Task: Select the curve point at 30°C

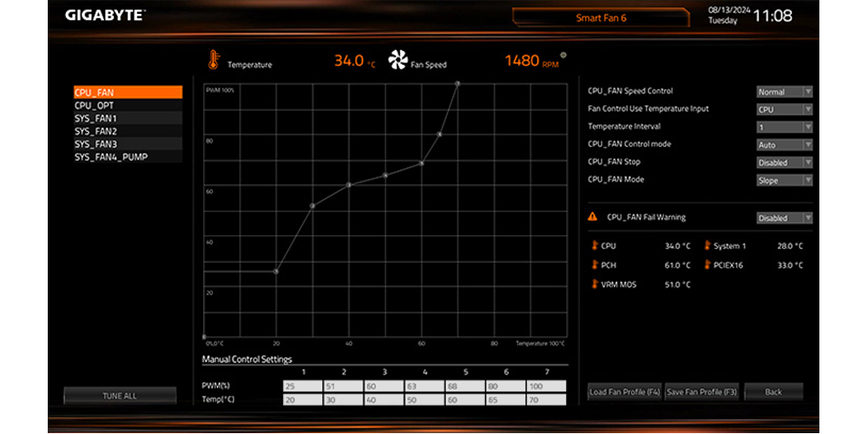Action: click(312, 206)
